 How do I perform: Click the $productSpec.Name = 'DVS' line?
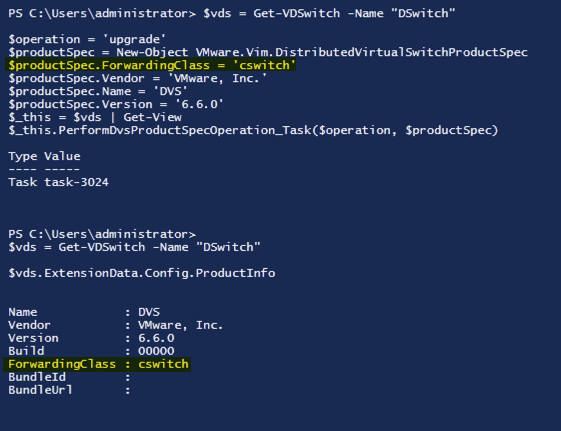[98, 91]
